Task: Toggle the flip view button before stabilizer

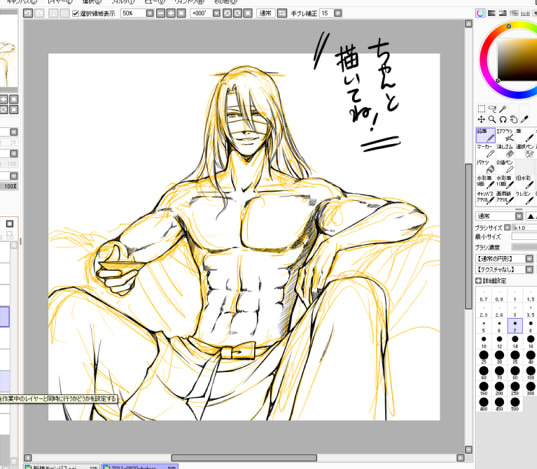Action: [282, 13]
